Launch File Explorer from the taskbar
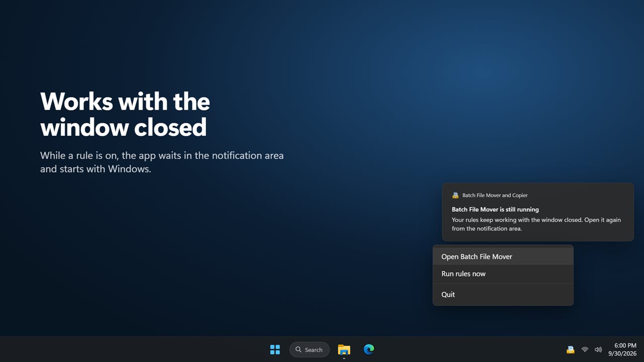 [x=344, y=349]
